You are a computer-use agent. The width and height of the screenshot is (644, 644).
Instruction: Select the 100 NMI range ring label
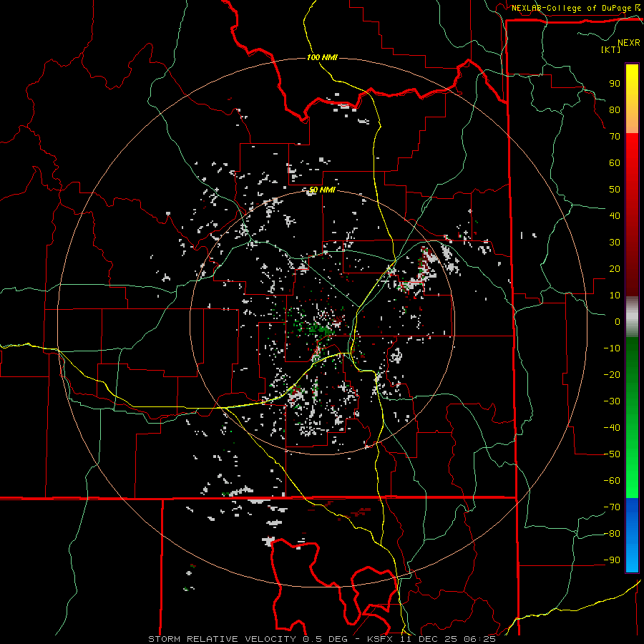point(322,57)
